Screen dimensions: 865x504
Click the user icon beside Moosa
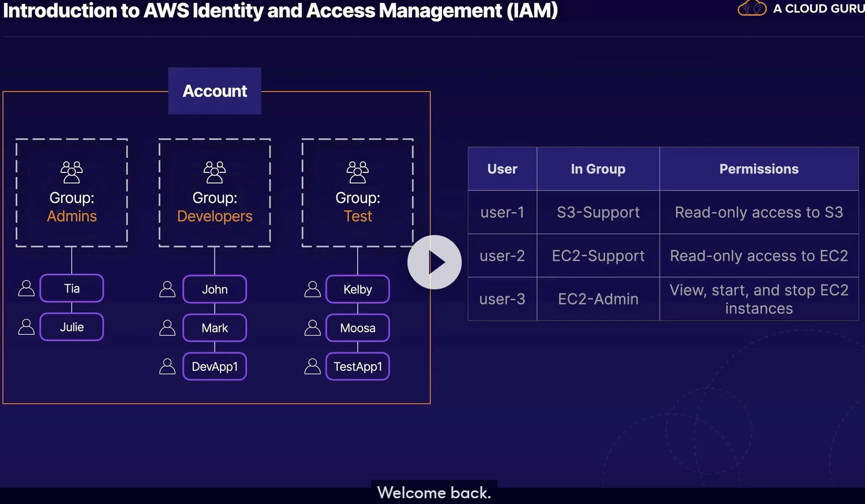click(x=313, y=328)
